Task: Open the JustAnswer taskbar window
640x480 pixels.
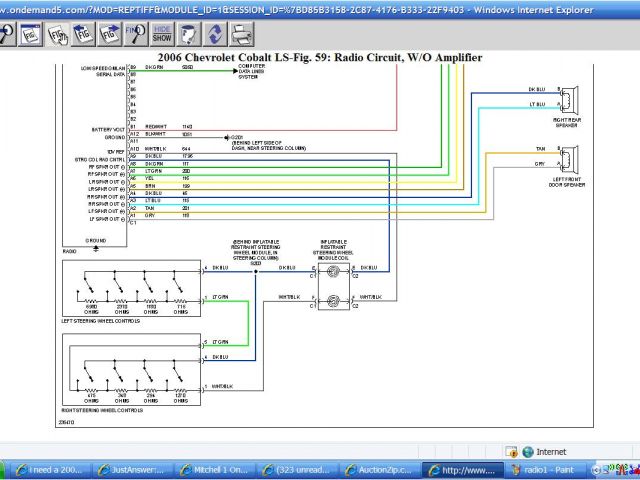Action: [x=132, y=469]
